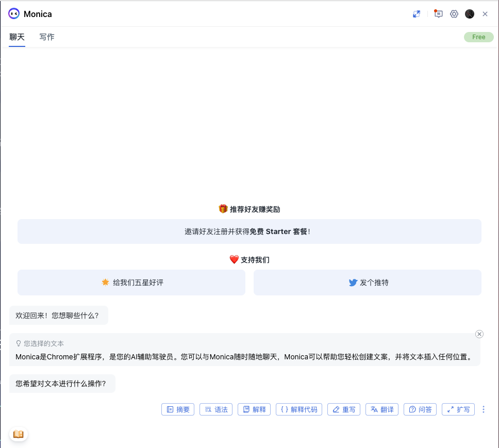This screenshot has width=499, height=448.
Task: Switch to the 聊天 tab
Action: (x=17, y=37)
